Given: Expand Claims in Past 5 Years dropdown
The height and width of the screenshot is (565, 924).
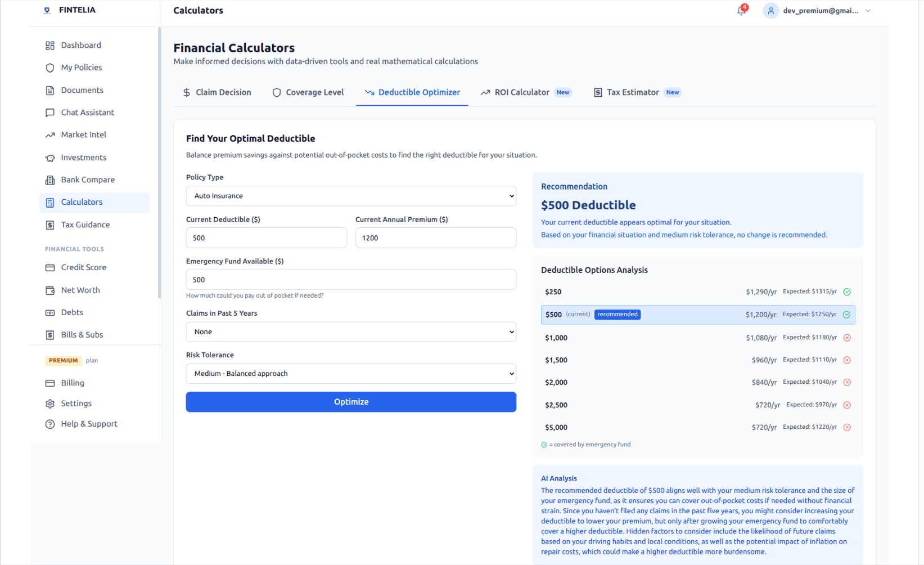Looking at the screenshot, I should pyautogui.click(x=351, y=332).
